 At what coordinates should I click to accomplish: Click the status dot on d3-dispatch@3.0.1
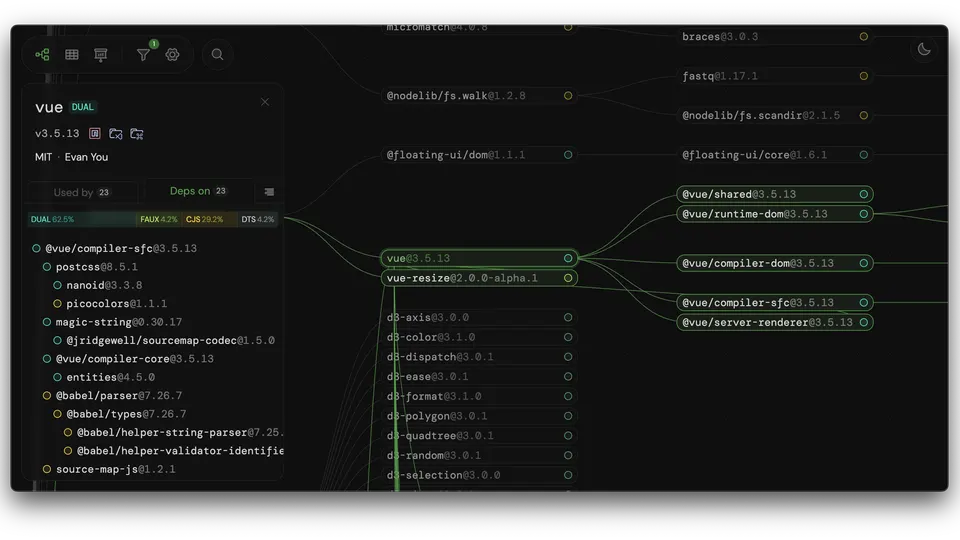[568, 357]
